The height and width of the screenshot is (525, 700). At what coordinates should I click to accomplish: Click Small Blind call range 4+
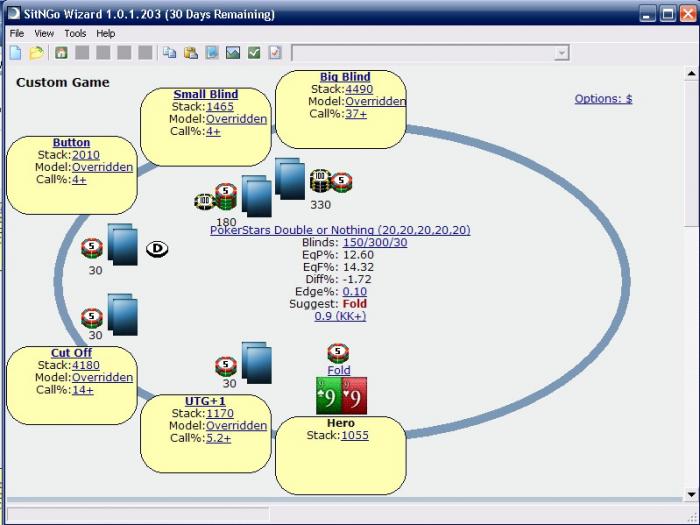pos(213,132)
